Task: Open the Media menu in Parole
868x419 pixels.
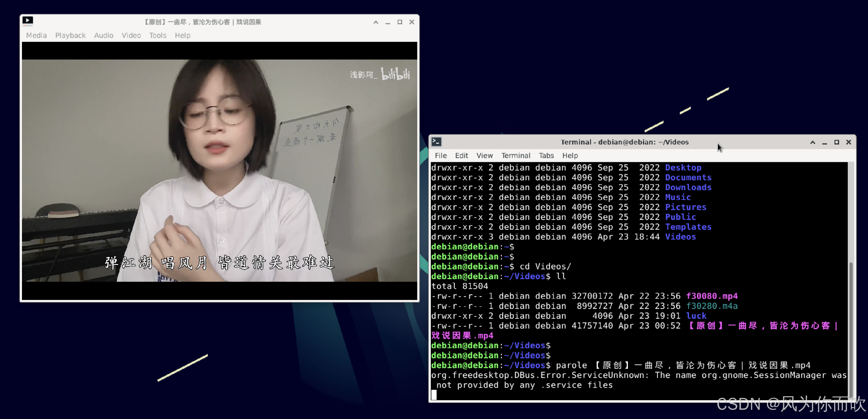Action: (36, 35)
